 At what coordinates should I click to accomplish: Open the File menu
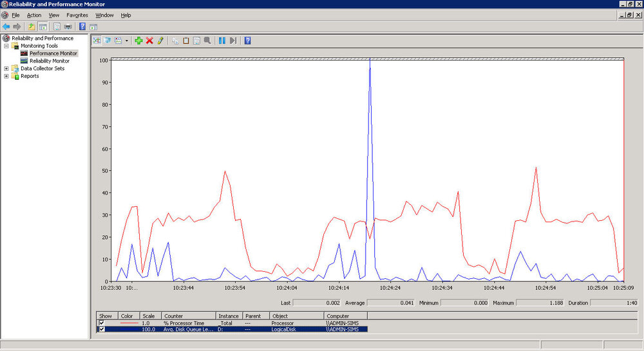15,15
